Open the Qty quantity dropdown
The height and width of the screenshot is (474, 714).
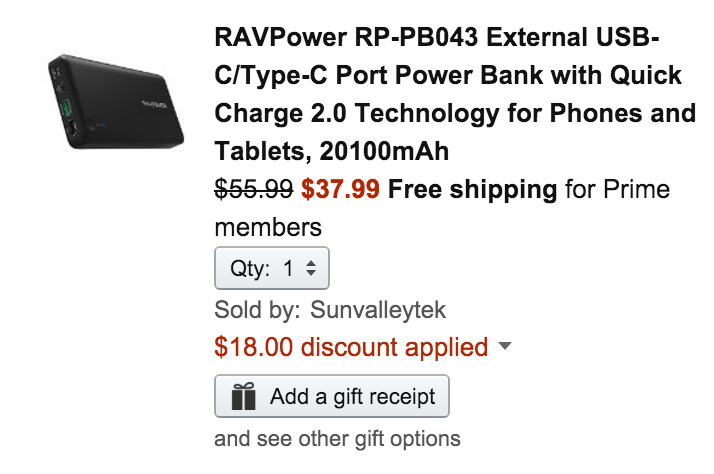272,268
